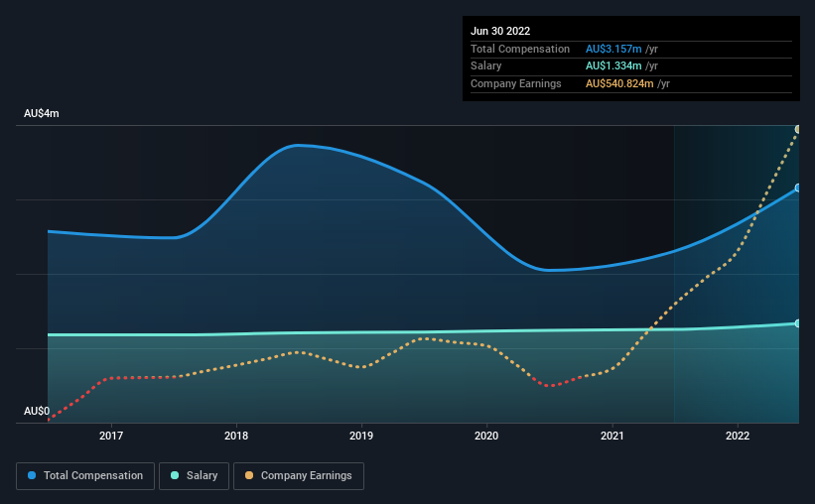
Task: Click the Total Compensation label in tooltip
Action: (x=520, y=49)
